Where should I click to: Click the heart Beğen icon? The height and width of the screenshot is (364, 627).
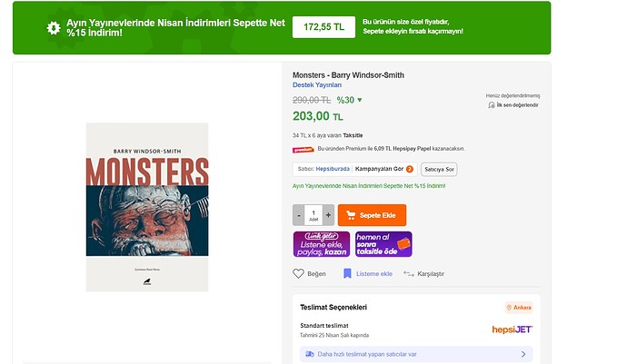[x=298, y=273]
